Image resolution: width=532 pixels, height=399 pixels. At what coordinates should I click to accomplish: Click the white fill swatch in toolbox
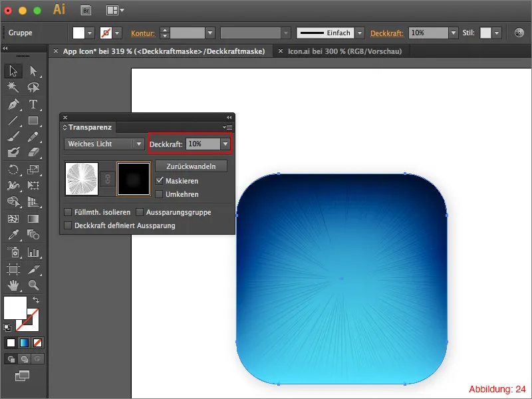15,308
